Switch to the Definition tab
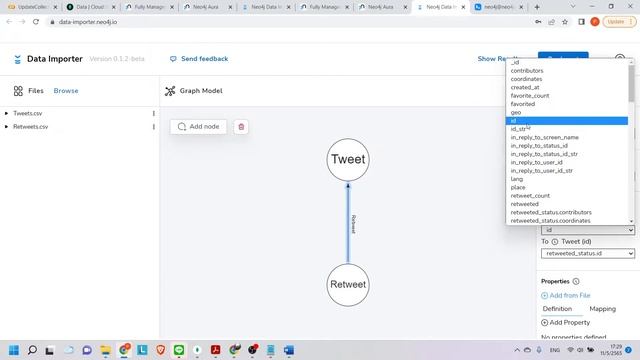 pos(557,309)
